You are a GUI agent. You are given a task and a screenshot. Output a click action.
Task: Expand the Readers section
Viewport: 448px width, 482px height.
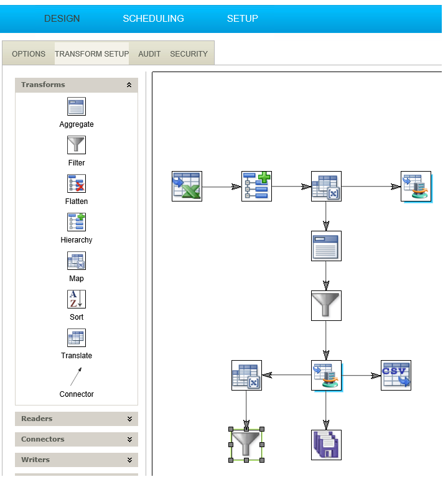point(129,419)
